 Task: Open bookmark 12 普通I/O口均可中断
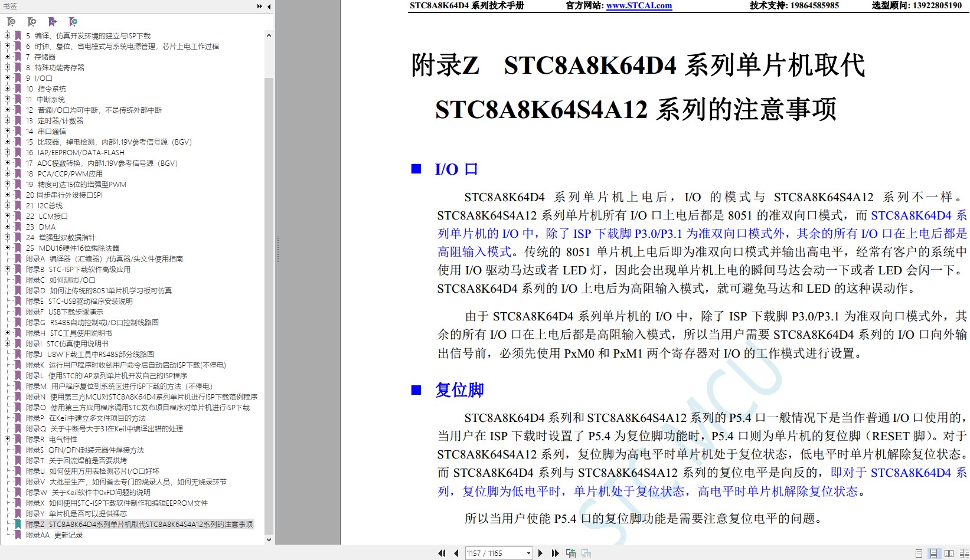pos(94,110)
